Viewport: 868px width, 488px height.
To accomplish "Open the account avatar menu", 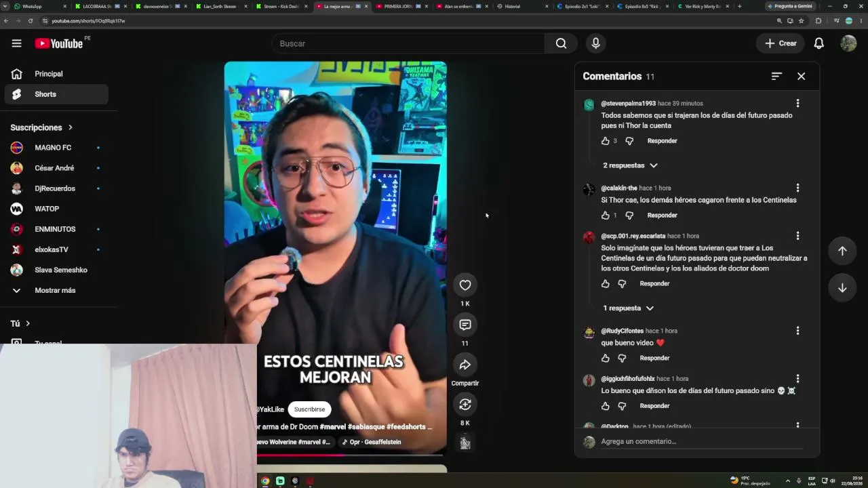I will (848, 43).
